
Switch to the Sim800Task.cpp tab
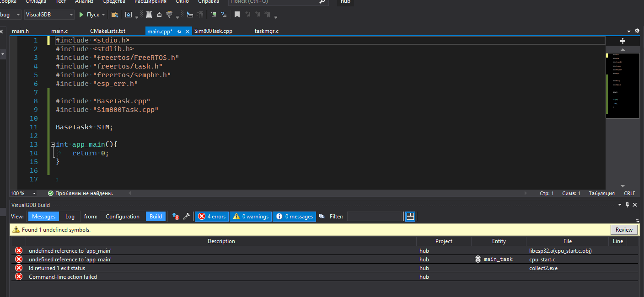click(x=213, y=31)
